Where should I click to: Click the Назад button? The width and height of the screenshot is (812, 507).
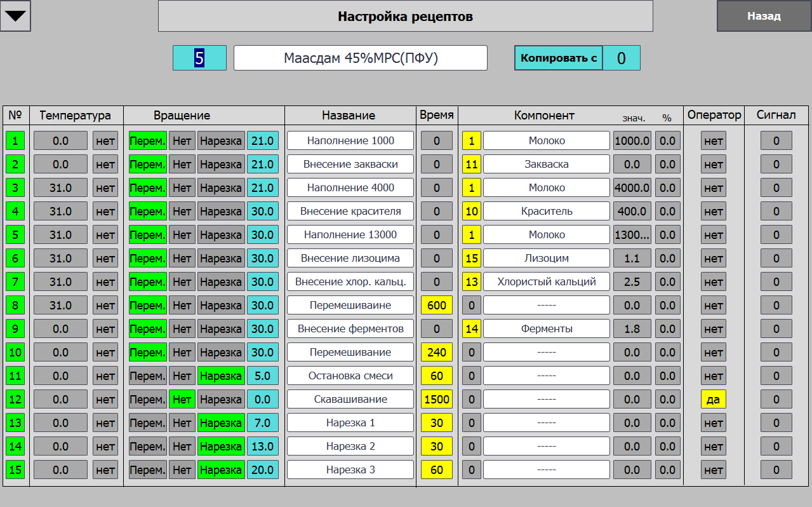[x=764, y=16]
